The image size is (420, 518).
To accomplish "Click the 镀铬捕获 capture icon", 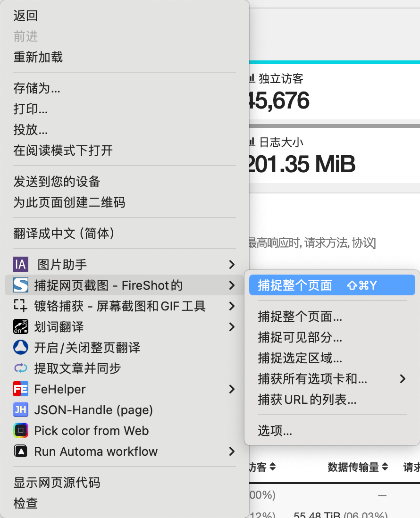I will (x=21, y=306).
